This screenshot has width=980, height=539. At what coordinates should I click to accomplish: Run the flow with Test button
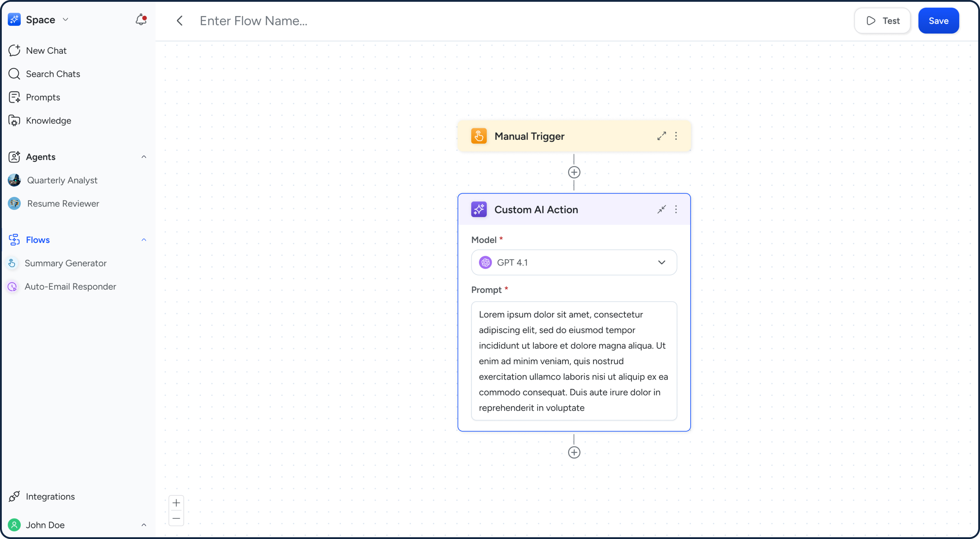pos(882,20)
